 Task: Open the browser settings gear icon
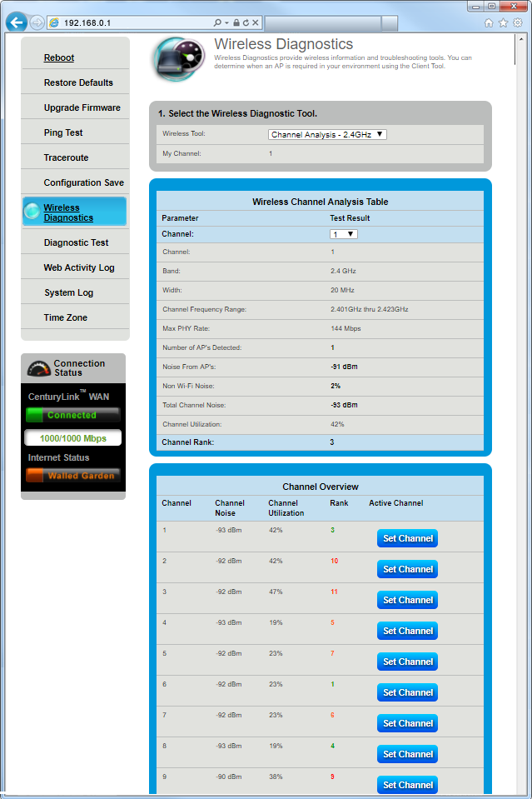point(517,22)
